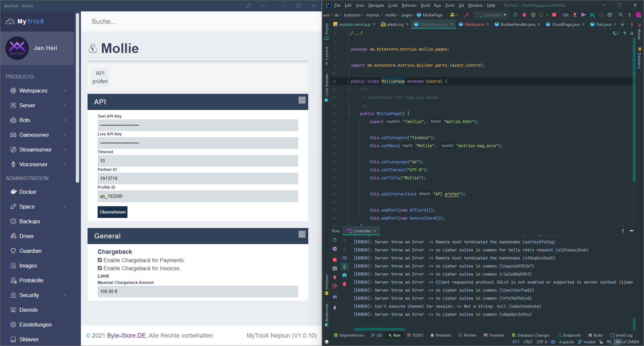The image size is (644, 346).
Task: Click the run with coverage icon
Action: tap(533, 15)
